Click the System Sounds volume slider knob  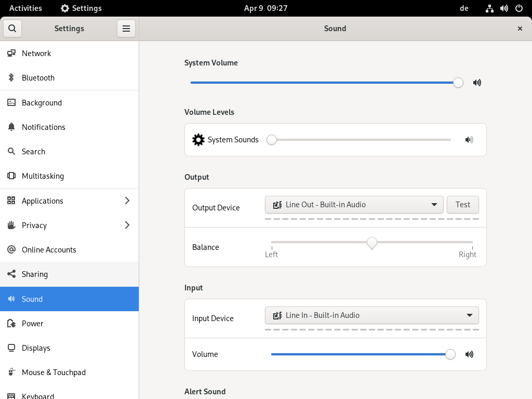pos(272,140)
